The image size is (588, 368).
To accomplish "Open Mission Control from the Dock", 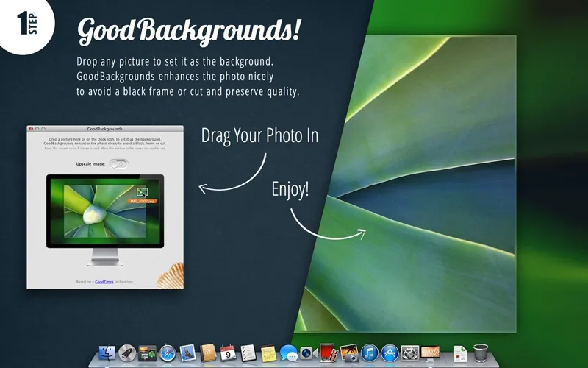I will point(148,353).
